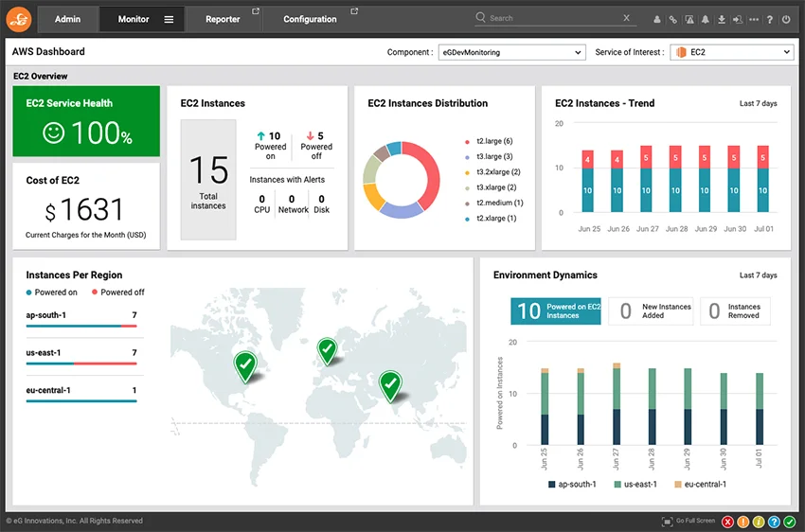Click the us-east-1 region row
The width and height of the screenshot is (805, 532).
81,357
